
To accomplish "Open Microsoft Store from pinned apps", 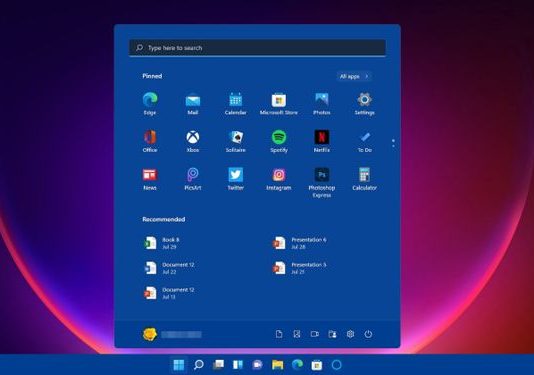I will (x=279, y=104).
